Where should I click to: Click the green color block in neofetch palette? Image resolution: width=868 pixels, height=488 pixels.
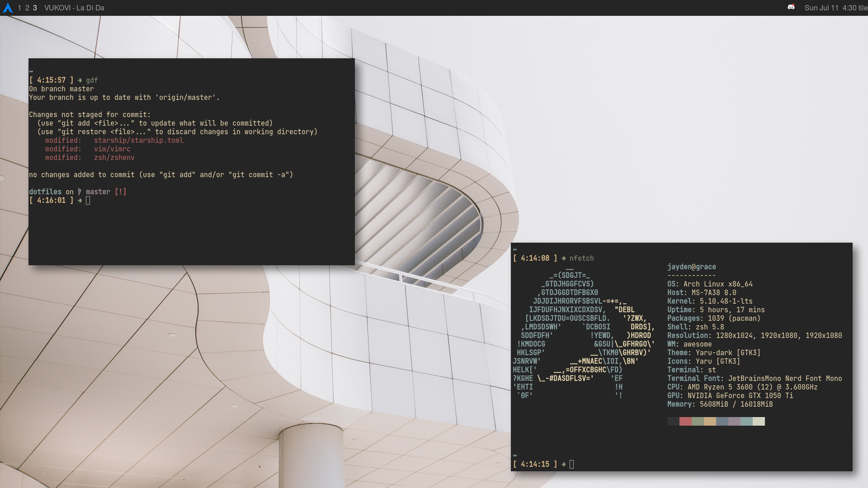click(x=698, y=421)
